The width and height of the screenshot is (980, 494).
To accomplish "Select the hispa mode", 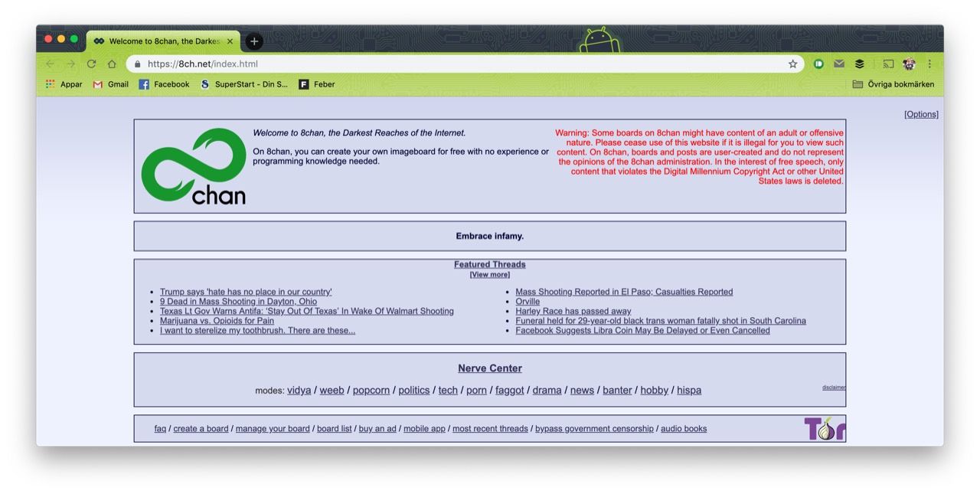I will coord(689,390).
